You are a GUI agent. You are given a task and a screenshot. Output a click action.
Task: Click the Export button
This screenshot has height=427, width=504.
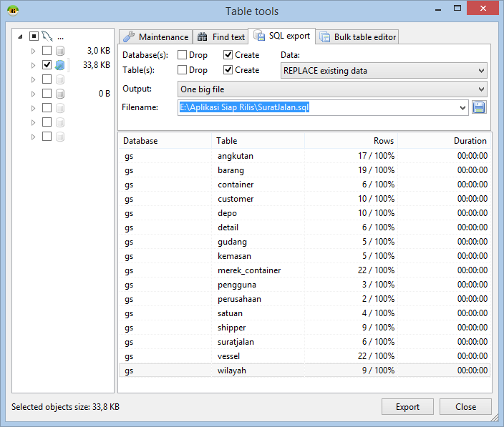pos(407,407)
